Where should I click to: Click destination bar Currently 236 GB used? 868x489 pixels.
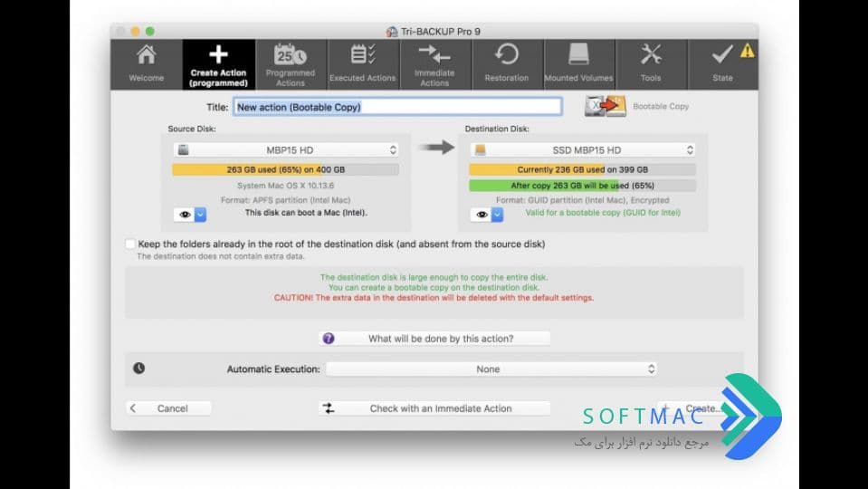[582, 169]
